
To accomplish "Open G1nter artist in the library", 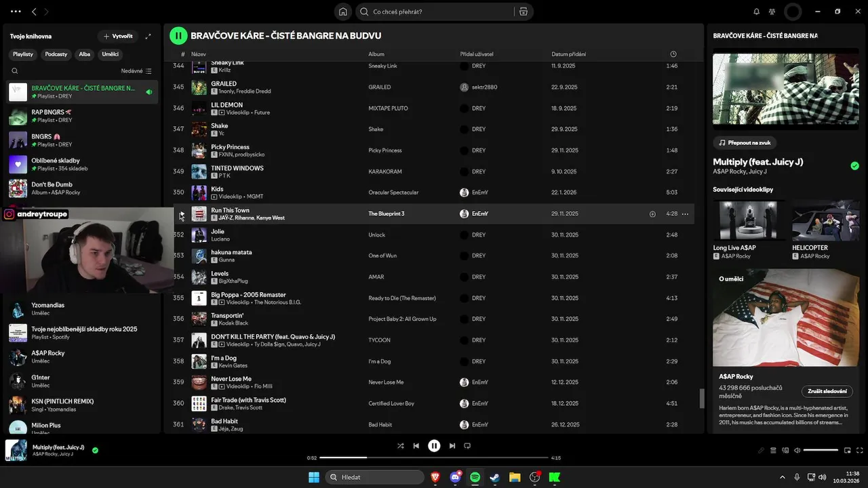I will tap(83, 381).
